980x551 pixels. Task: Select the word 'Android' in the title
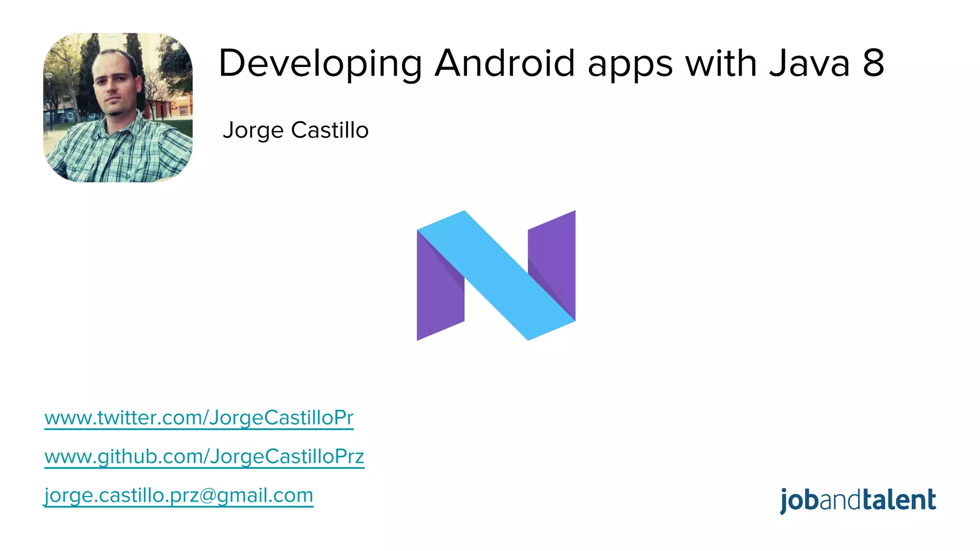(504, 64)
